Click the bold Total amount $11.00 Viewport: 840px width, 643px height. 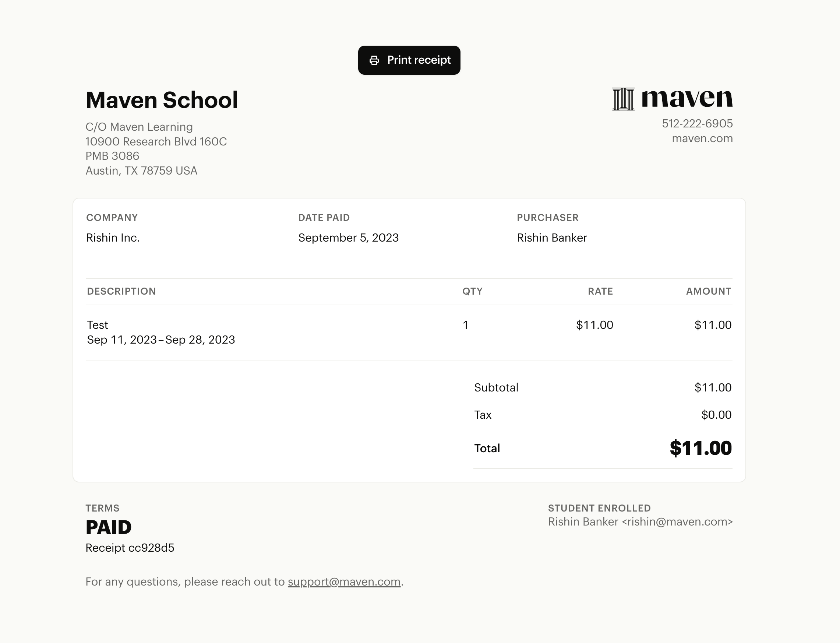pos(700,448)
